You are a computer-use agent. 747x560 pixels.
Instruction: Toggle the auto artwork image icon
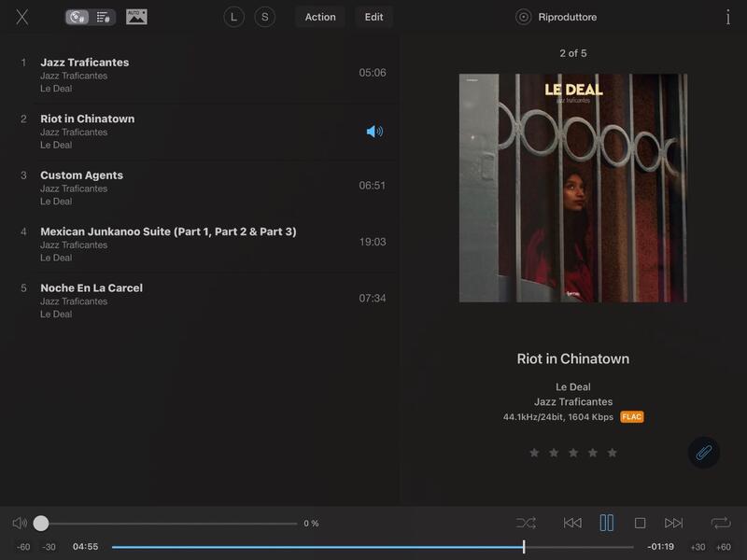click(136, 17)
